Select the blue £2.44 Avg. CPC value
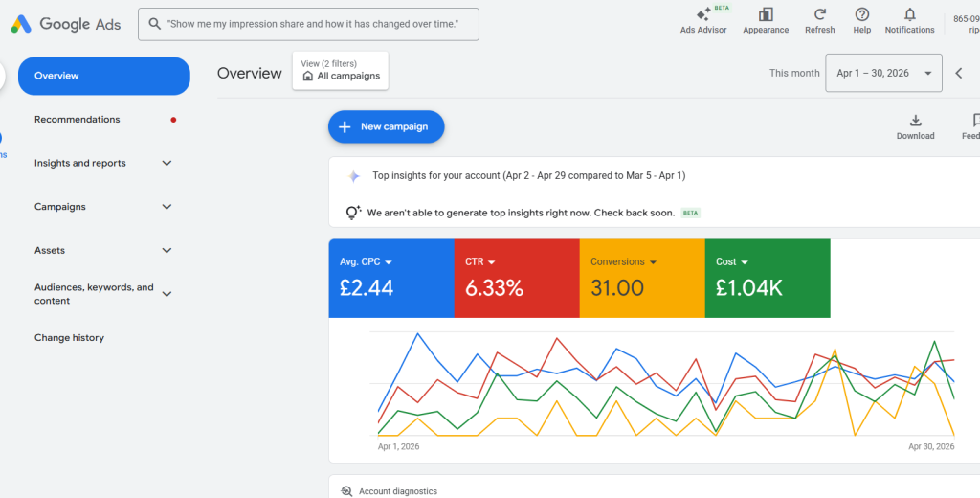Viewport: 980px width, 498px height. [x=367, y=288]
